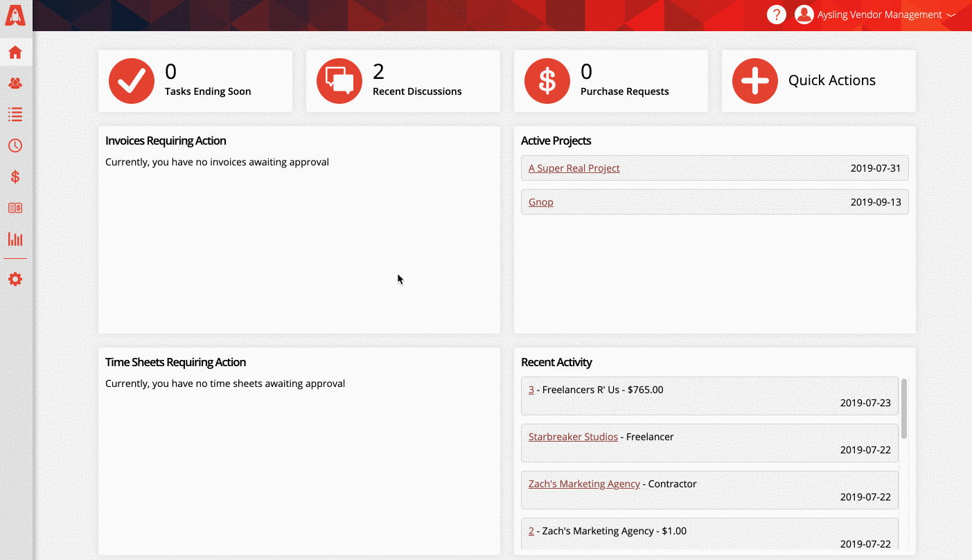Click the Active Projects heading
This screenshot has height=560, width=972.
(x=556, y=141)
